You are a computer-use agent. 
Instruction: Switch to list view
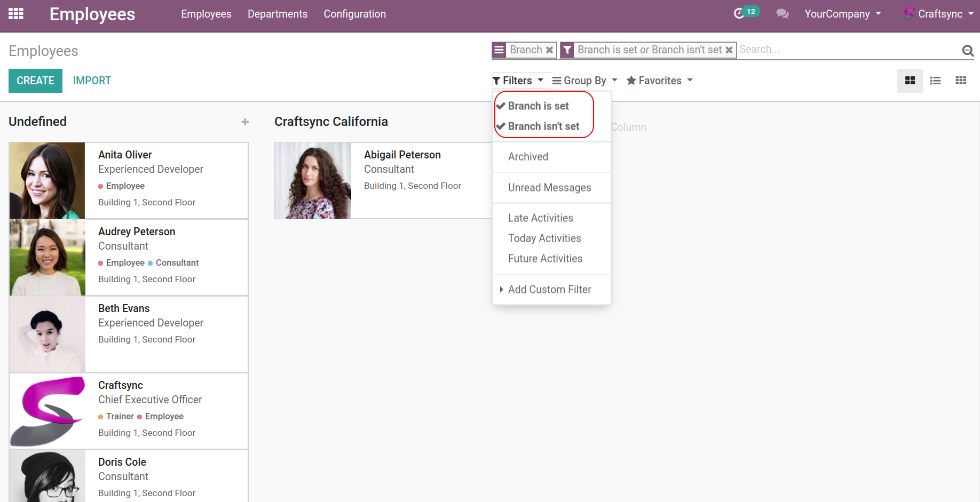pos(935,81)
